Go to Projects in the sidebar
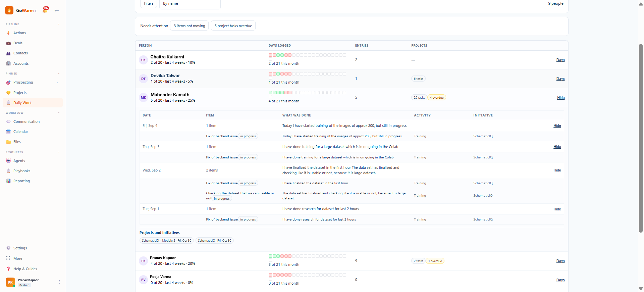 tap(20, 93)
